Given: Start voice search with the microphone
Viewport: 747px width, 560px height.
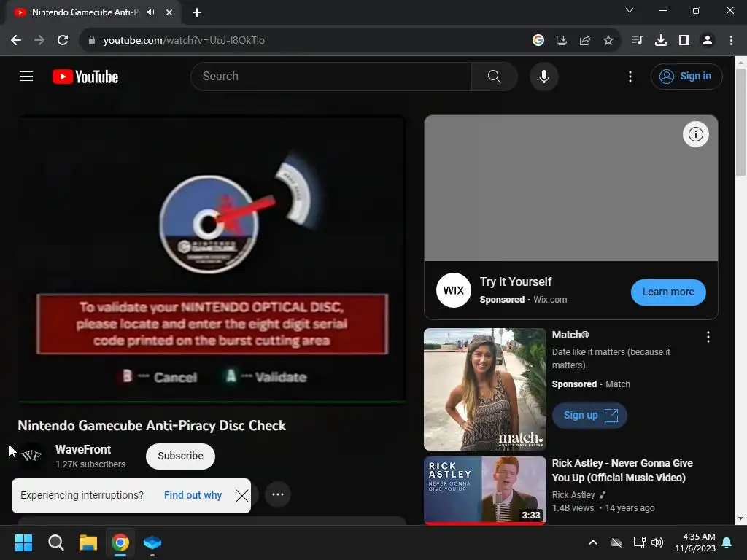Looking at the screenshot, I should point(543,76).
